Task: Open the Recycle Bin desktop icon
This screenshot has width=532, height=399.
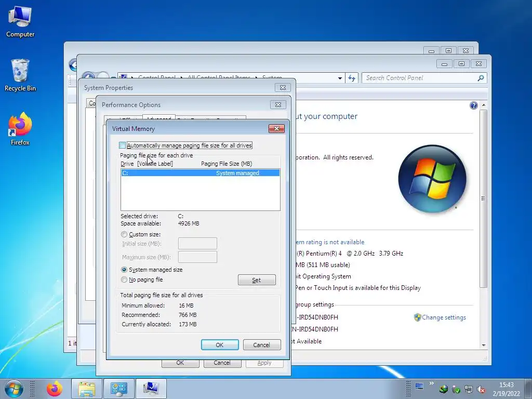Action: click(20, 75)
